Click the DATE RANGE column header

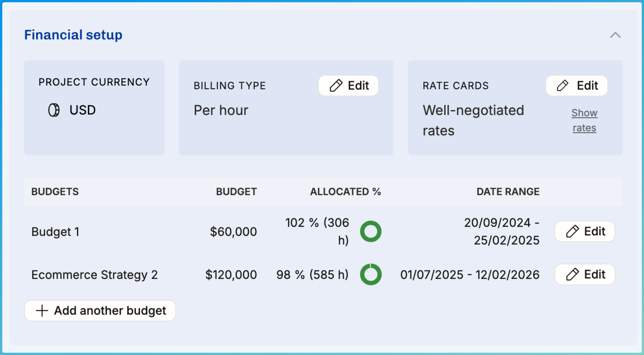click(508, 192)
